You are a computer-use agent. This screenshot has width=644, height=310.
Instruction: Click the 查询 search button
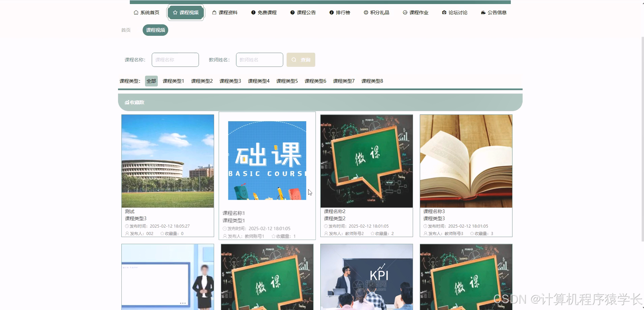click(301, 59)
